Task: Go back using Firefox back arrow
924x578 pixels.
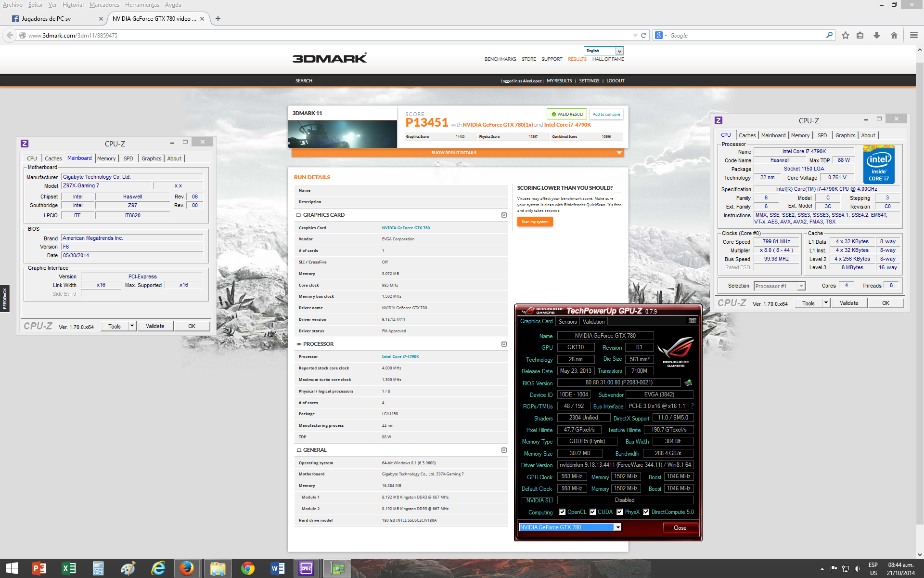Action: click(10, 35)
